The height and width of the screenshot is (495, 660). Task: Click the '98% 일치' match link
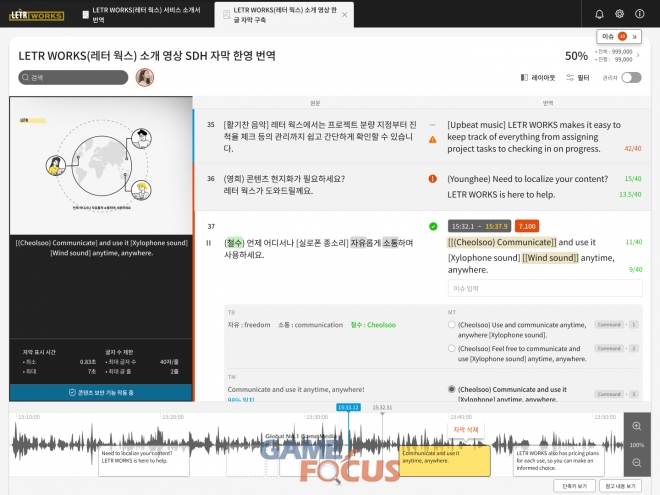tap(241, 399)
